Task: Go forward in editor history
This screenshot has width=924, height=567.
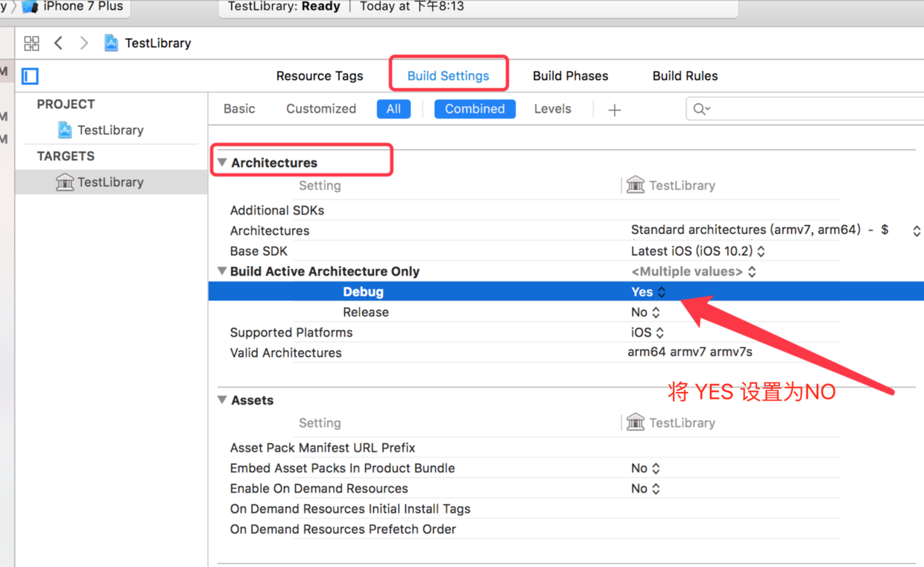Action: pyautogui.click(x=84, y=43)
